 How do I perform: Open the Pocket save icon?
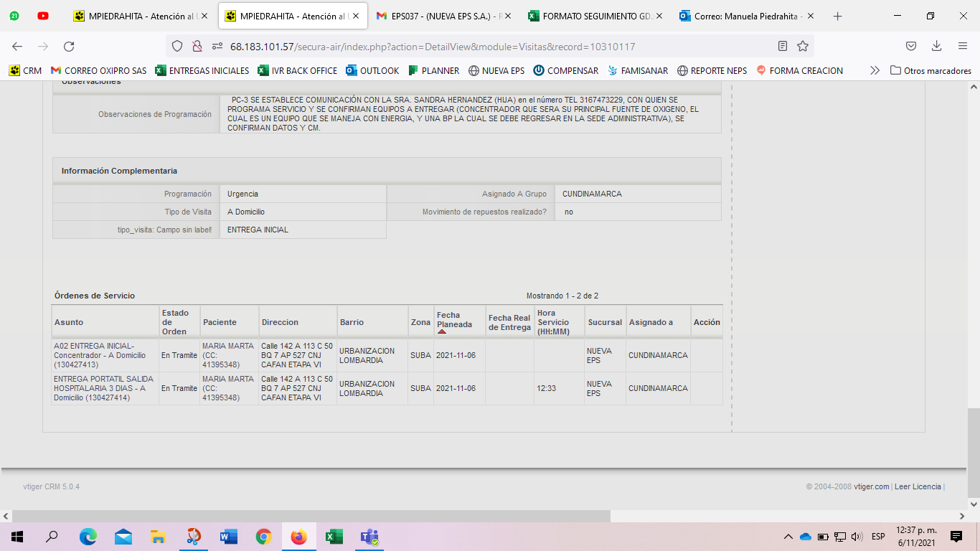(910, 46)
